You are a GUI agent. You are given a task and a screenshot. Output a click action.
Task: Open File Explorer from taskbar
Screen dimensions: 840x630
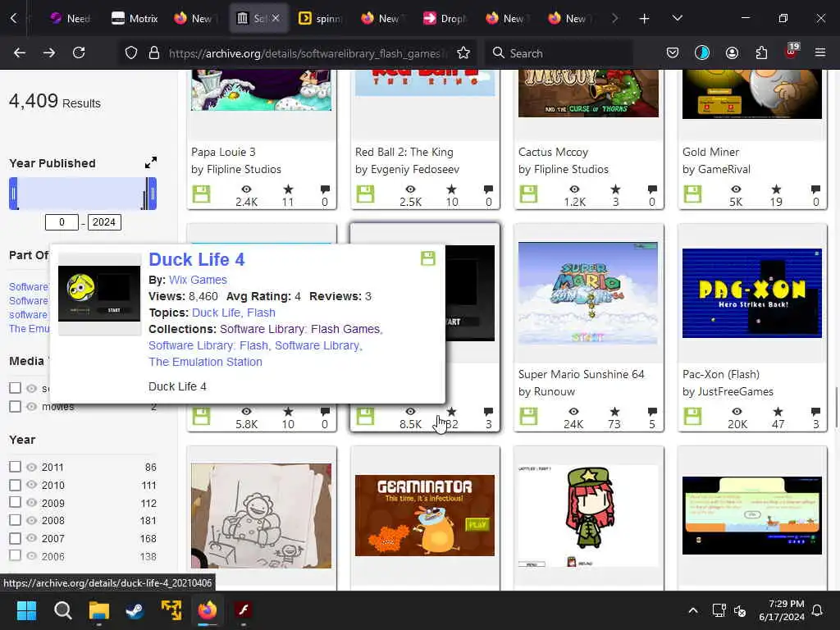click(x=99, y=610)
